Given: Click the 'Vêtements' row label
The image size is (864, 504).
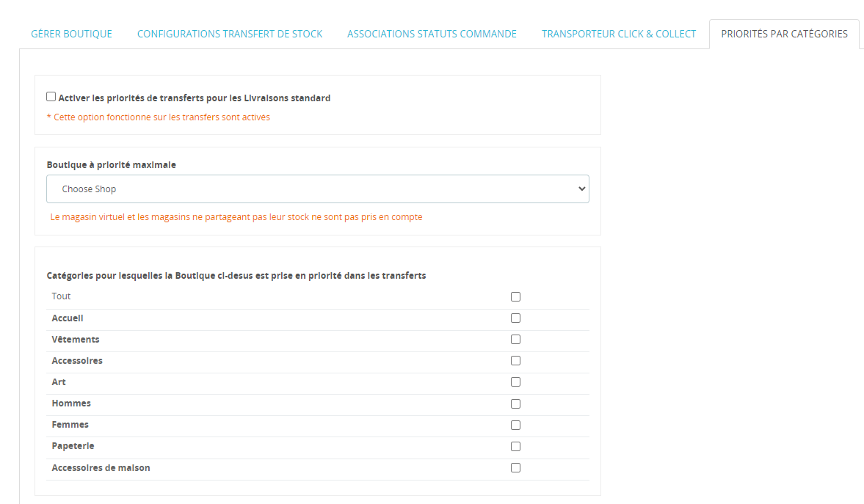Looking at the screenshot, I should coord(76,340).
